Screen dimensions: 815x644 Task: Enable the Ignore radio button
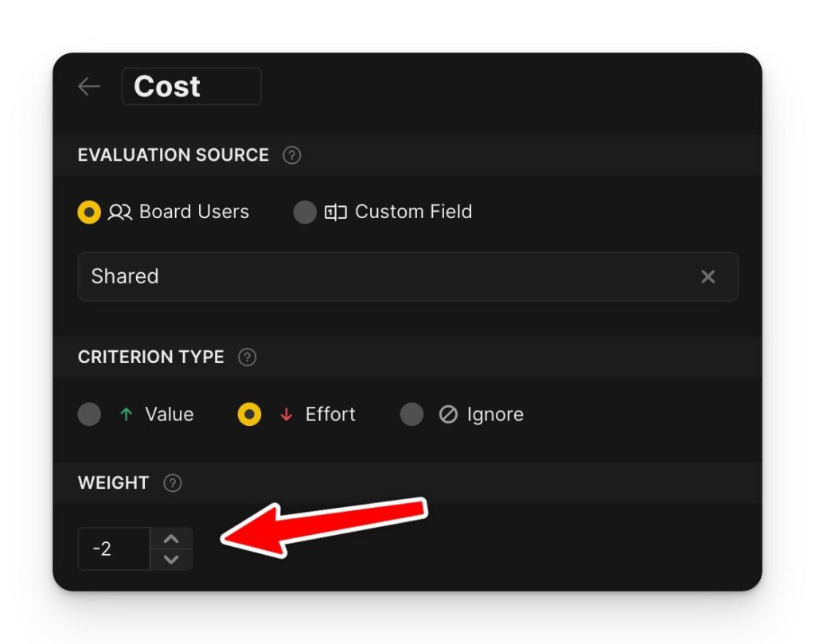pyautogui.click(x=411, y=415)
